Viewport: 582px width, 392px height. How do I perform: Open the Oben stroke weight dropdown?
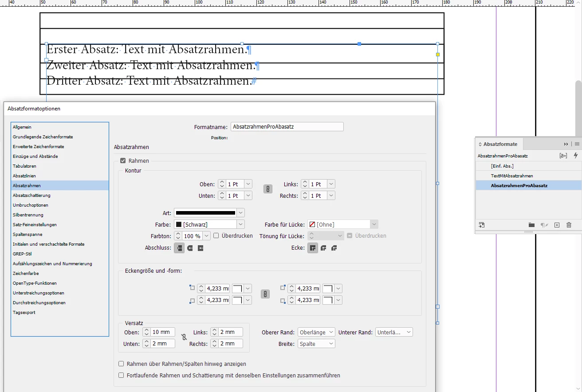(x=248, y=184)
